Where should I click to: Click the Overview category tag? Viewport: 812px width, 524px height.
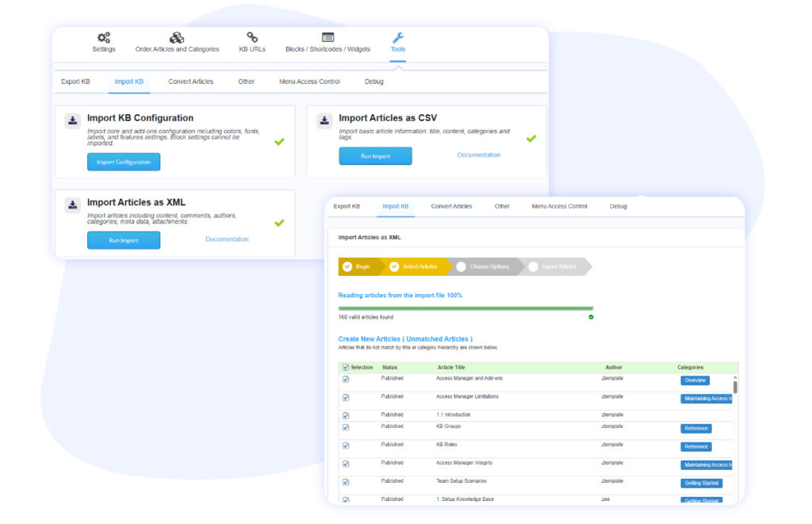[x=695, y=381]
